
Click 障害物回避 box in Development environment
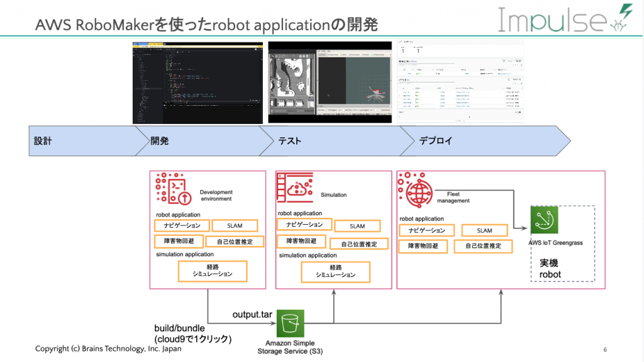(179, 241)
